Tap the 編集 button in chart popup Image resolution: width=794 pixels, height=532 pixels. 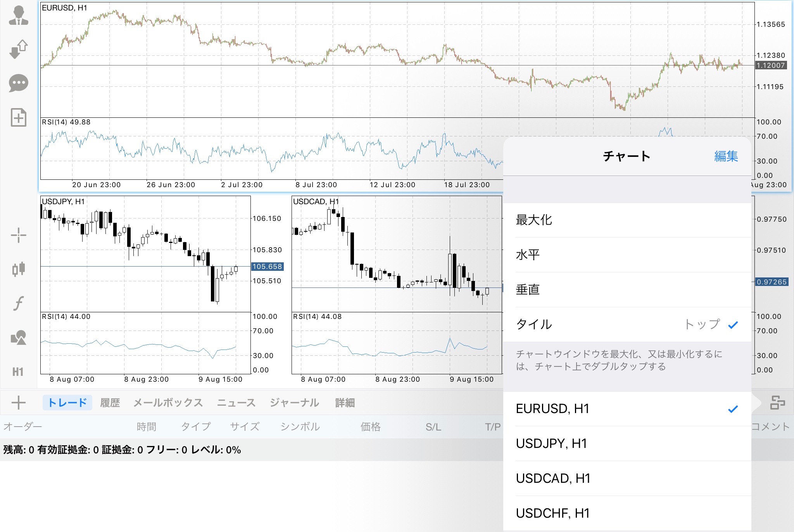[x=726, y=156]
